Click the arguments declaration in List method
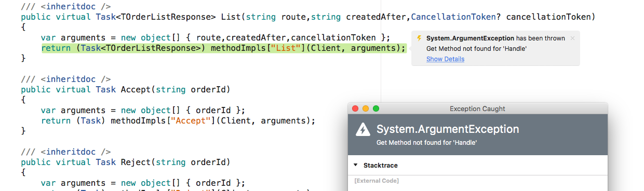The height and width of the screenshot is (191, 644). [216, 38]
